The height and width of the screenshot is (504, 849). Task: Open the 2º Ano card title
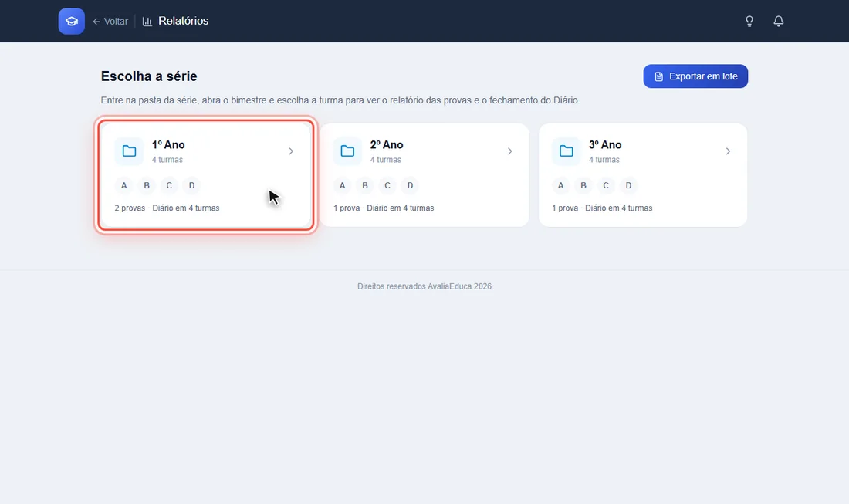tap(387, 144)
